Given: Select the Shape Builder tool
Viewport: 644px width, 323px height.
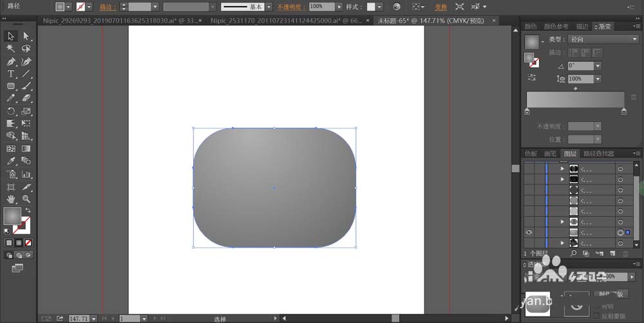Looking at the screenshot, I should click(x=11, y=135).
